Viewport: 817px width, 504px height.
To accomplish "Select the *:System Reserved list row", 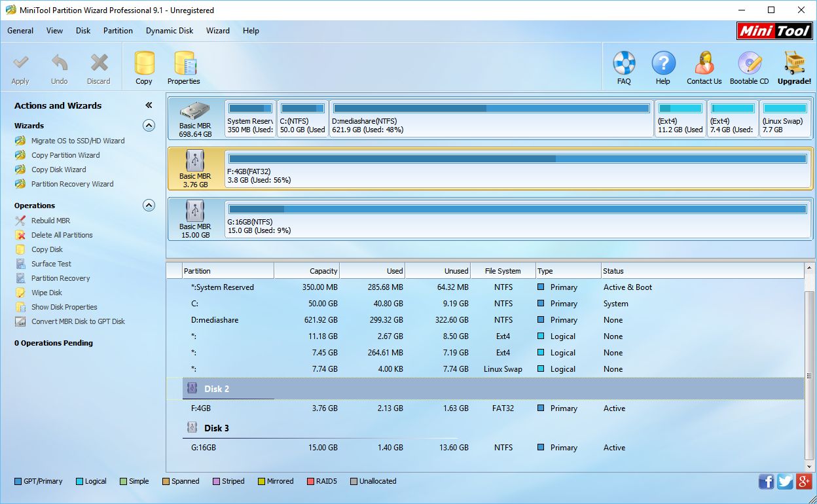I will pyautogui.click(x=485, y=287).
